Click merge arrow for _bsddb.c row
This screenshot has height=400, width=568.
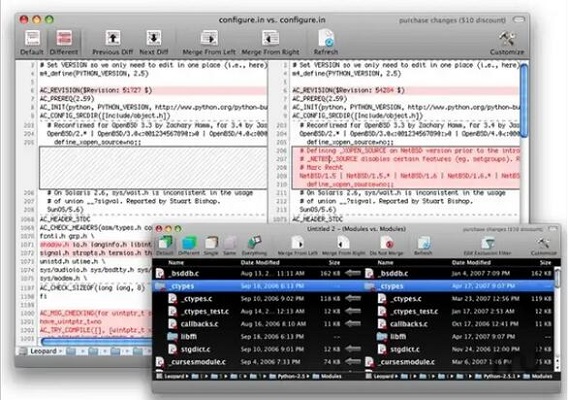coord(352,273)
